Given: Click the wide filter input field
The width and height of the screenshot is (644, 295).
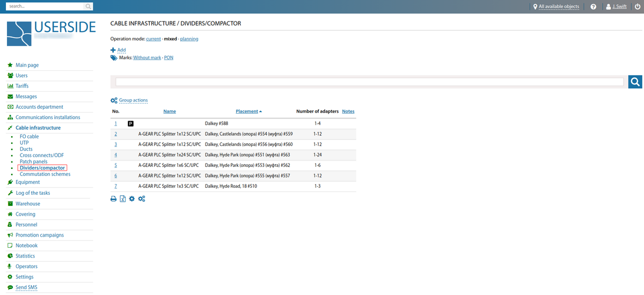Looking at the screenshot, I should 369,82.
